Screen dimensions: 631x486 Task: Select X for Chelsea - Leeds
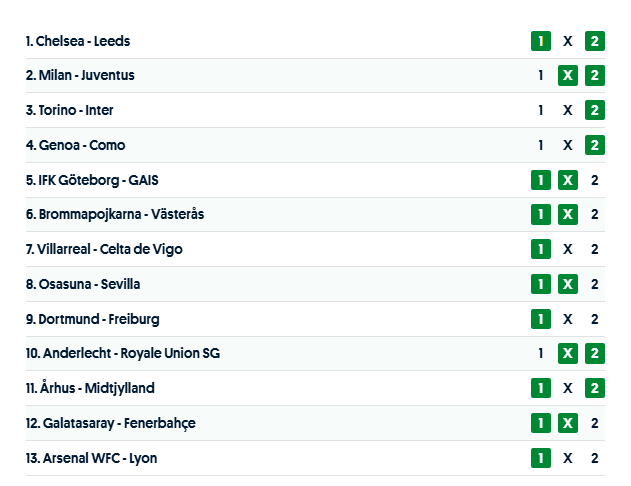(568, 41)
